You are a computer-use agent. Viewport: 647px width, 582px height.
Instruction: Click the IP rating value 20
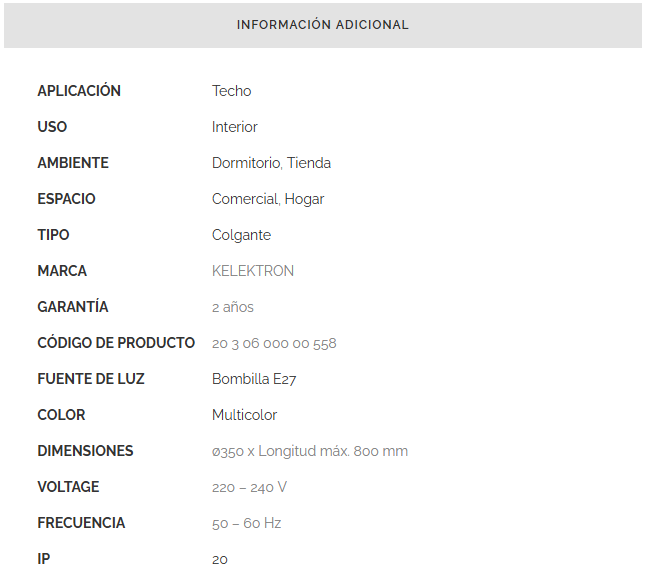[220, 559]
